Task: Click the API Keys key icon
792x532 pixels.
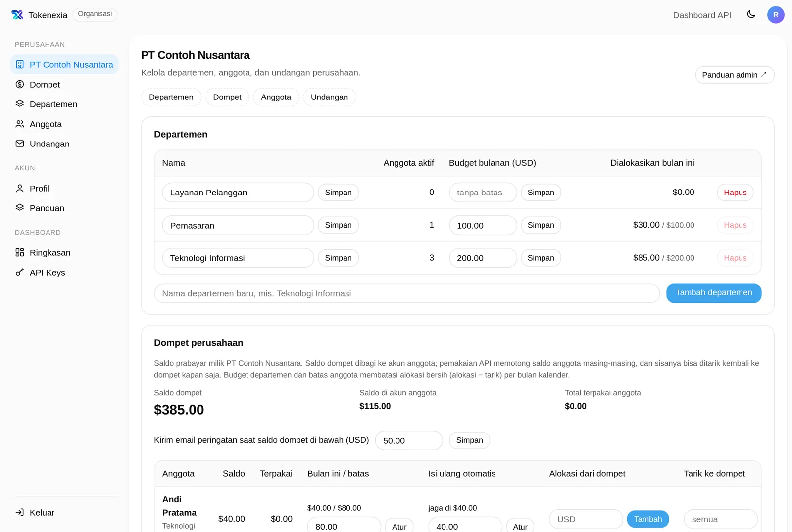Action: pyautogui.click(x=20, y=272)
